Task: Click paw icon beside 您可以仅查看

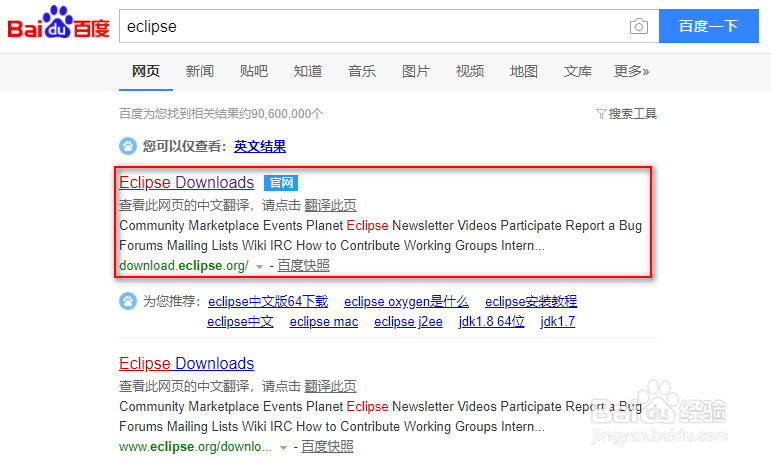Action: [x=128, y=146]
